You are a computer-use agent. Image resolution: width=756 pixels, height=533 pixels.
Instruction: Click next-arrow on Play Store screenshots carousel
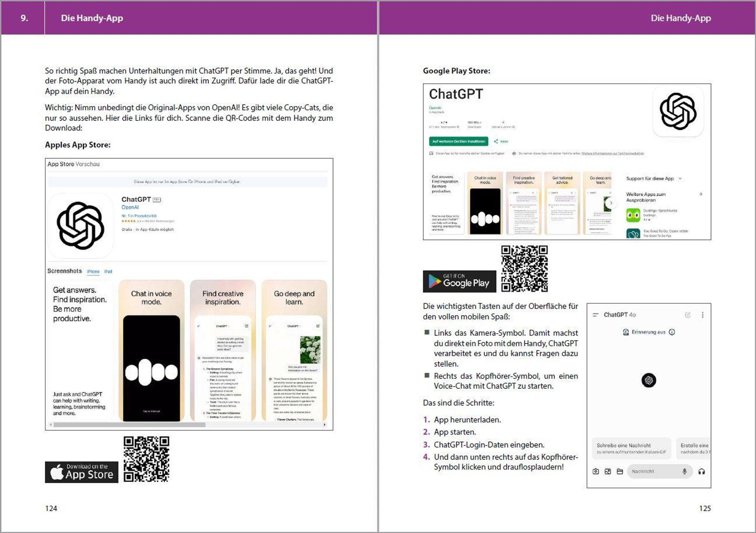pos(611,203)
